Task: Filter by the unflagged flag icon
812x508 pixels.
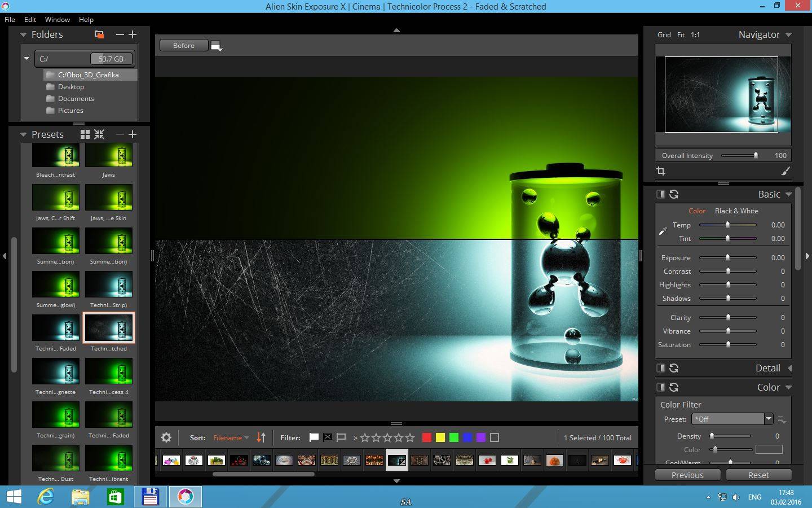Action: (341, 437)
